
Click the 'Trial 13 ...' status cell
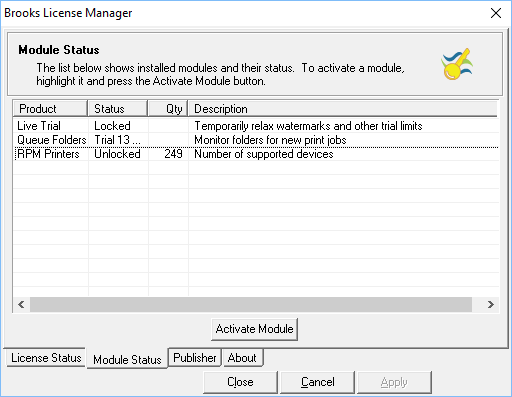click(117, 140)
